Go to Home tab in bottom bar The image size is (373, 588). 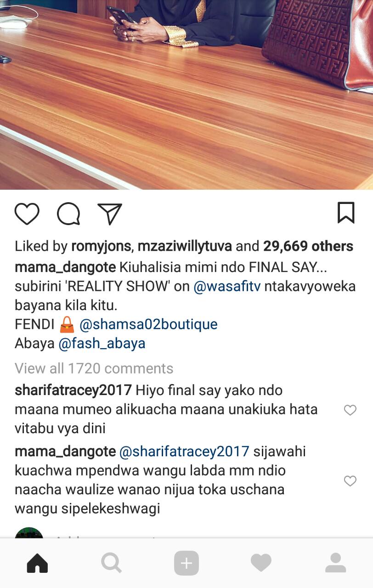tap(37, 563)
